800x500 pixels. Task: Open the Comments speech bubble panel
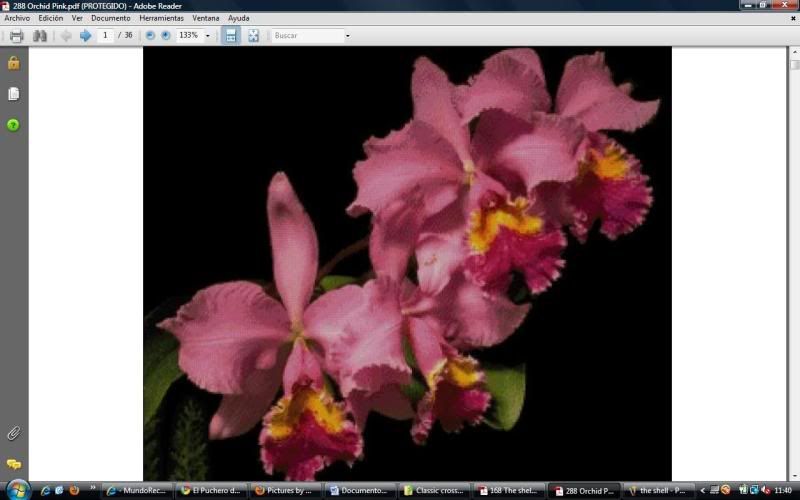coord(13,464)
